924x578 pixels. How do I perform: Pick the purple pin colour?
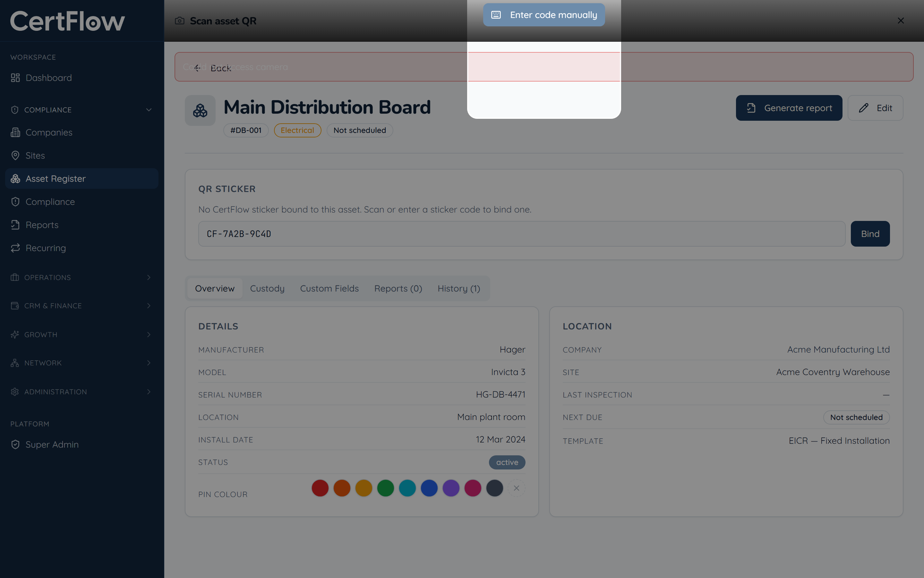[x=451, y=488]
